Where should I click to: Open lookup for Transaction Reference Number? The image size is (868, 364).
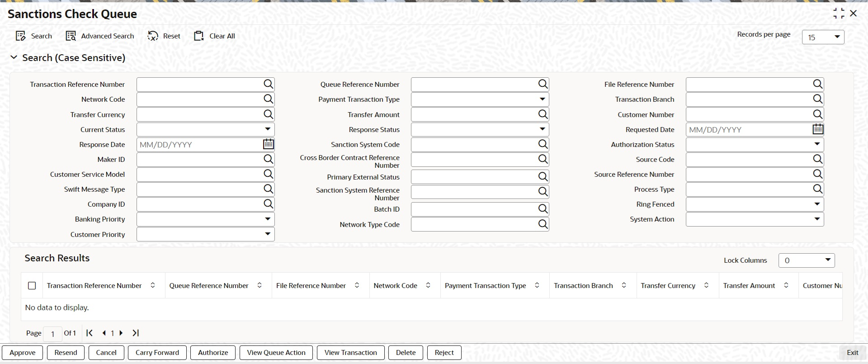pos(269,84)
